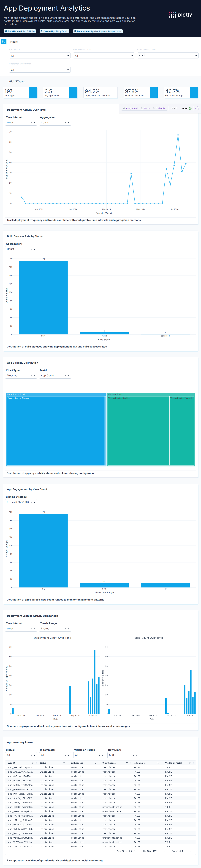Click the Data Source badge
The height and width of the screenshot is (868, 201).
pos(98,31)
